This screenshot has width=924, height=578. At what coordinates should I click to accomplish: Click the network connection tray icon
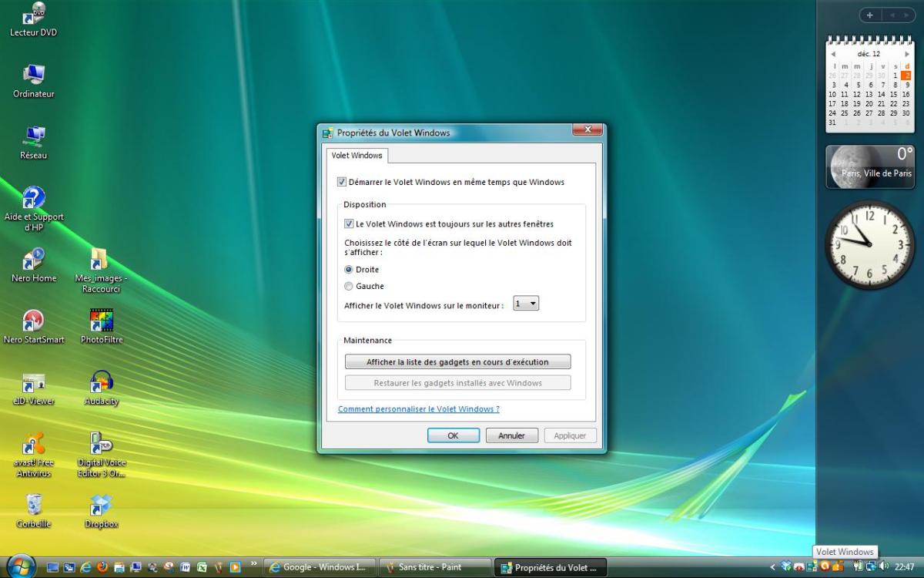point(870,566)
